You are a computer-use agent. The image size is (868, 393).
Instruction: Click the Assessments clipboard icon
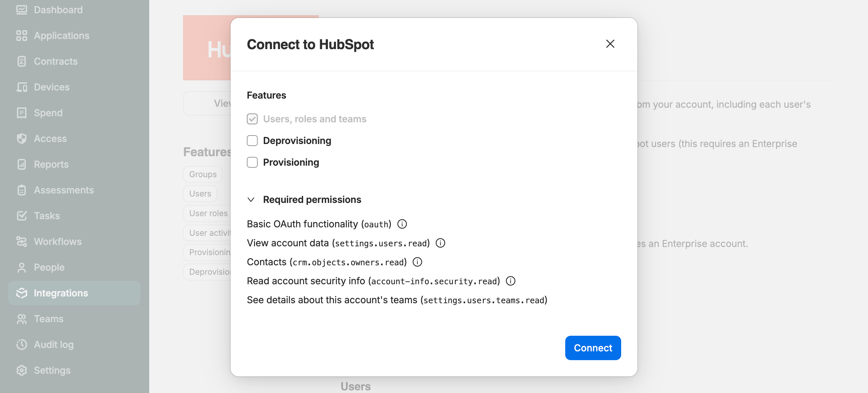coord(22,190)
